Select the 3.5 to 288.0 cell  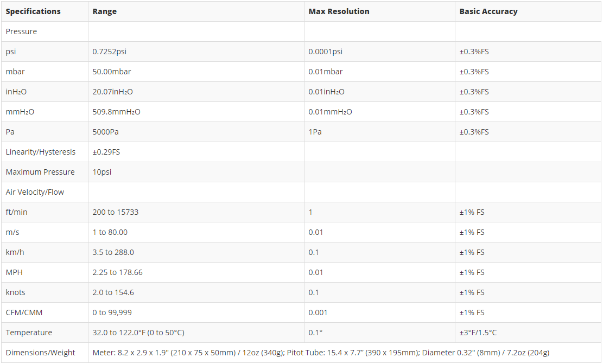113,252
